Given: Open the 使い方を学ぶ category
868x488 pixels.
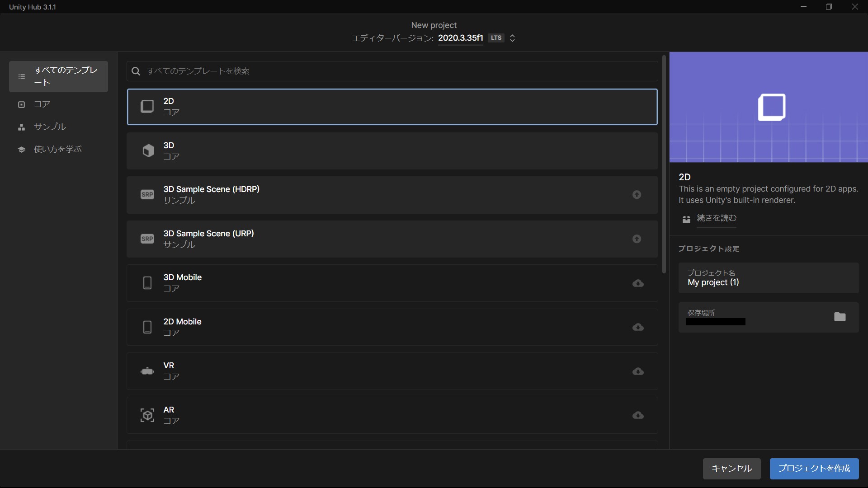Looking at the screenshot, I should pos(57,149).
